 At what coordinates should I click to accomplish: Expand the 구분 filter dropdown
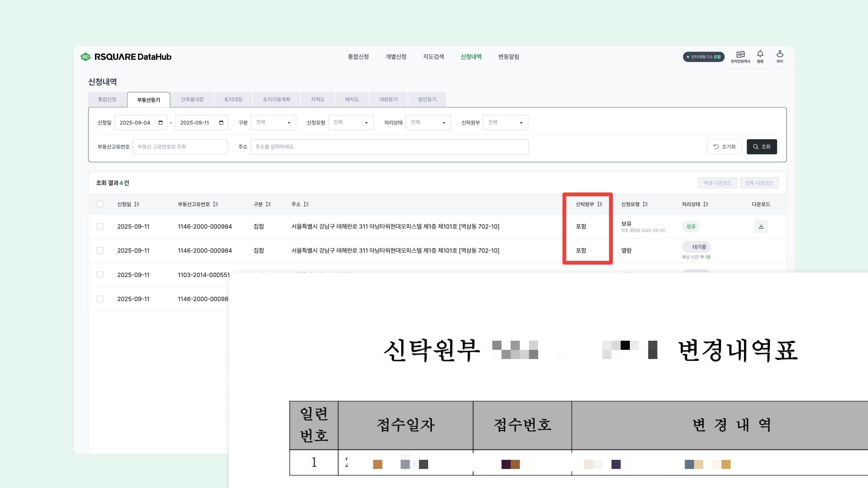(x=273, y=123)
